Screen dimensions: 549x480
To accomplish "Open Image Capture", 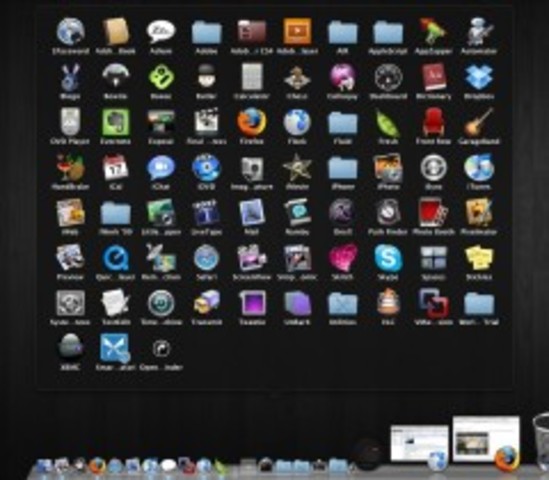I will pos(252,168).
